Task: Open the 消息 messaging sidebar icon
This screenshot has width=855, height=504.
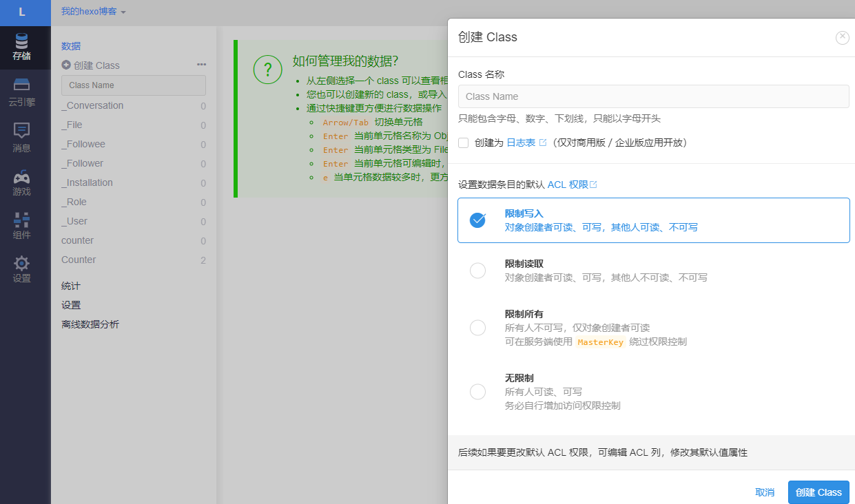Action: pos(21,130)
